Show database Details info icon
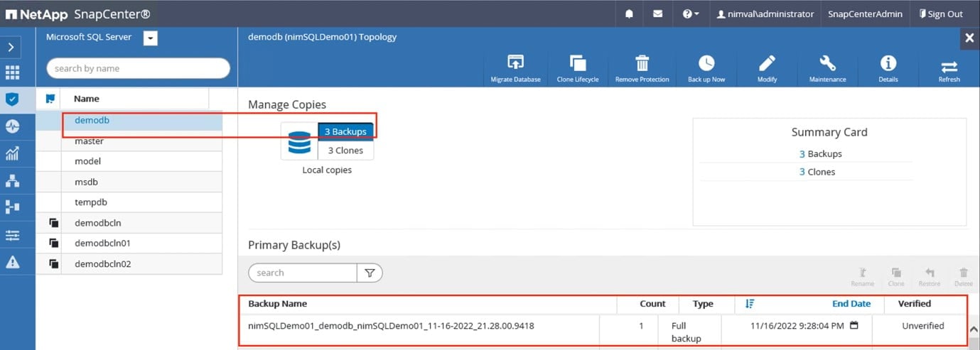This screenshot has width=980, height=350. pyautogui.click(x=888, y=64)
